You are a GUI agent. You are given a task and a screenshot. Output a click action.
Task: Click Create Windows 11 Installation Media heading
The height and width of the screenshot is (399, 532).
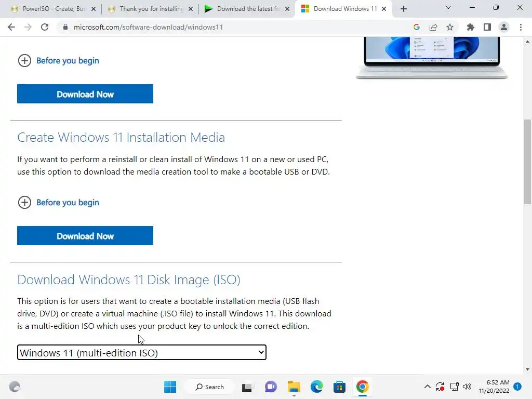click(121, 137)
